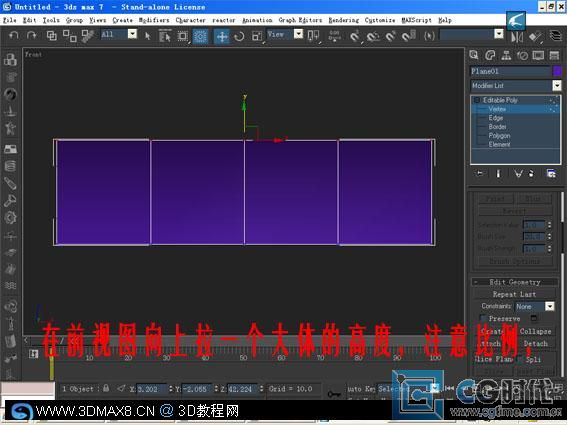This screenshot has width=567, height=425.
Task: Open the All selection filter dropdown
Action: (x=119, y=34)
